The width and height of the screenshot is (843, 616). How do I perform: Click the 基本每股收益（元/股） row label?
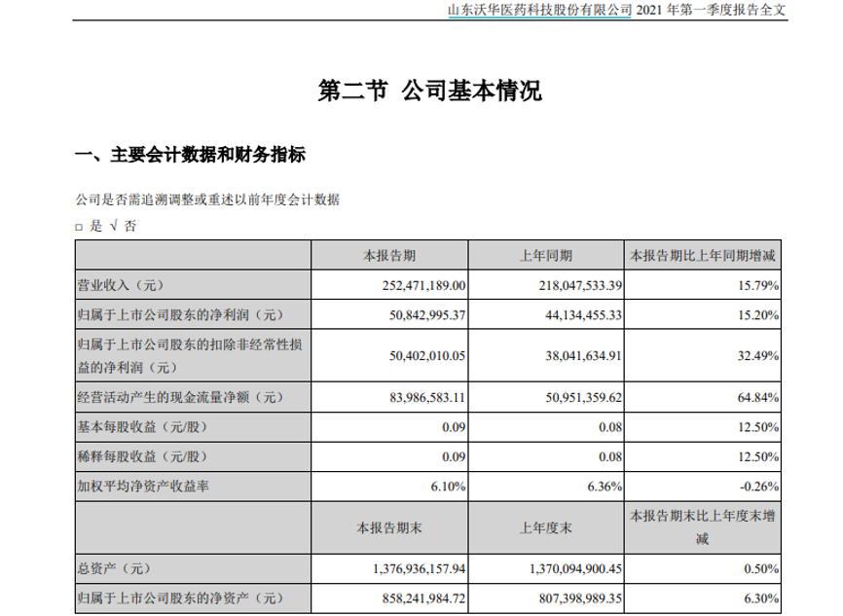(x=143, y=426)
